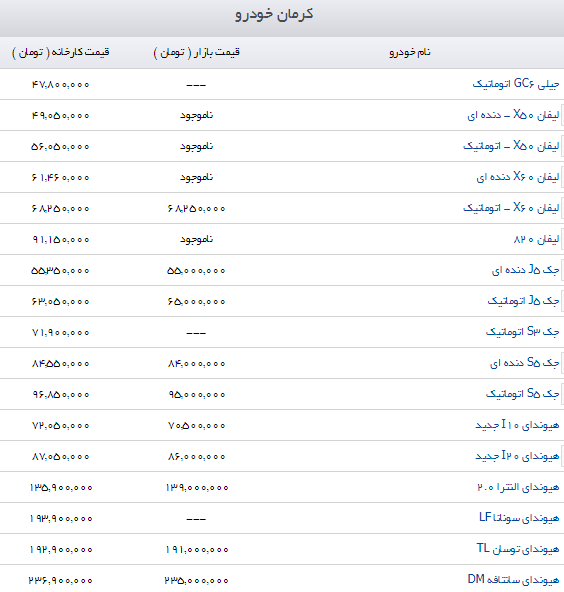Open هیوندای النترا 2.0 link
The height and width of the screenshot is (592, 564).
pyautogui.click(x=518, y=487)
